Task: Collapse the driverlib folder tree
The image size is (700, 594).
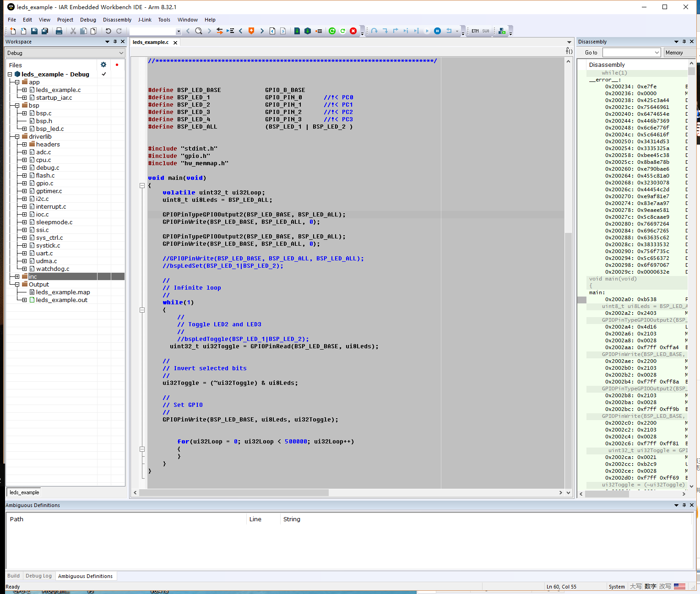Action: (17, 136)
